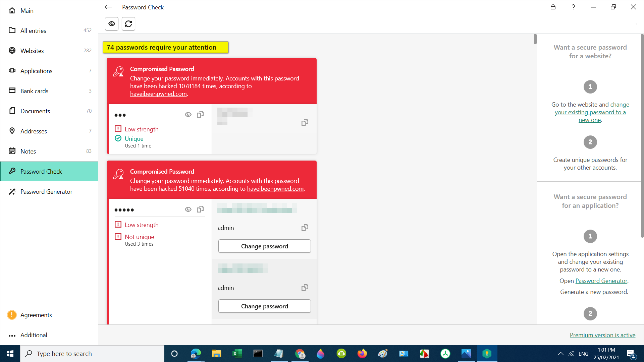644x362 pixels.
Task: Open help via the question mark icon
Action: coord(573,7)
